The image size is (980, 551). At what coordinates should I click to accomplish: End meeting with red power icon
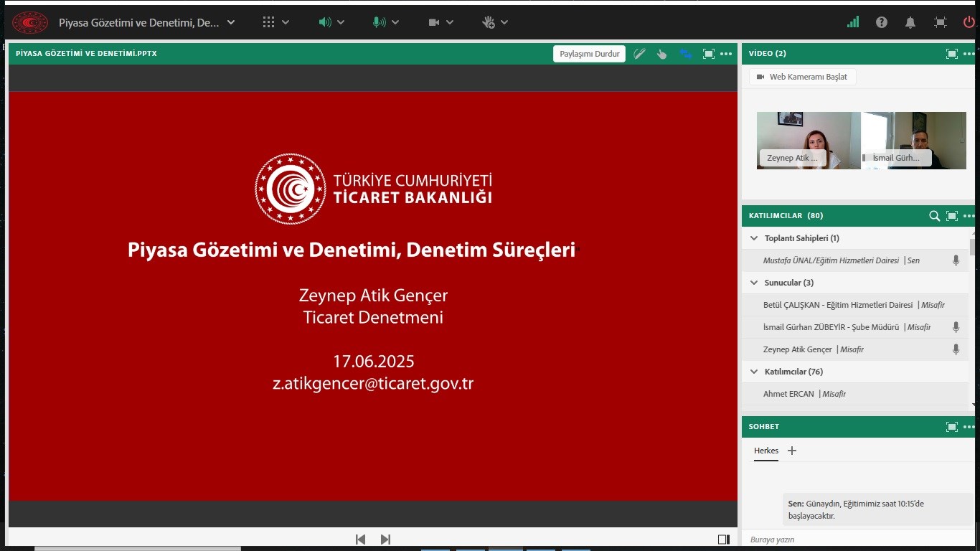(969, 22)
